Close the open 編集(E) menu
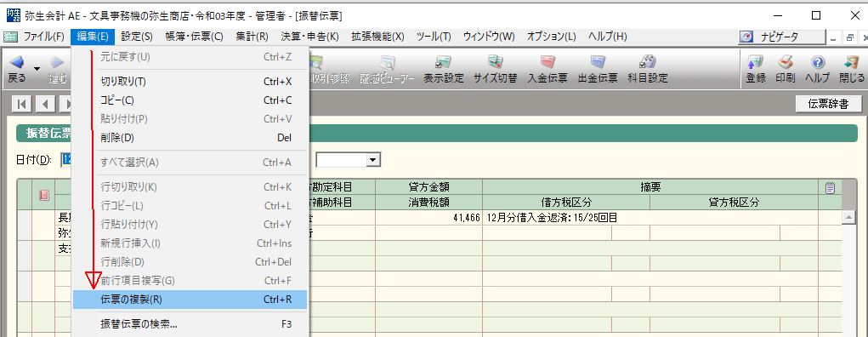Image resolution: width=868 pixels, height=337 pixels. pyautogui.click(x=93, y=37)
